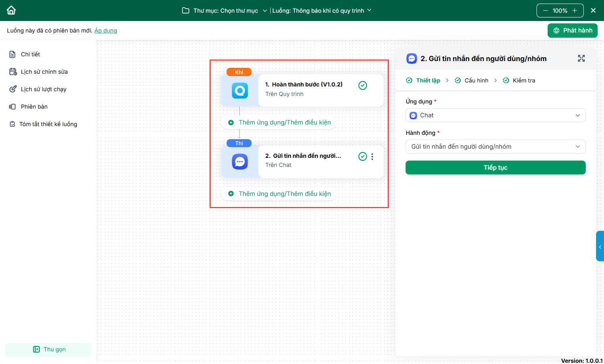Decrease zoom with the minus button
Screen dimensions: 604x364
click(x=546, y=11)
